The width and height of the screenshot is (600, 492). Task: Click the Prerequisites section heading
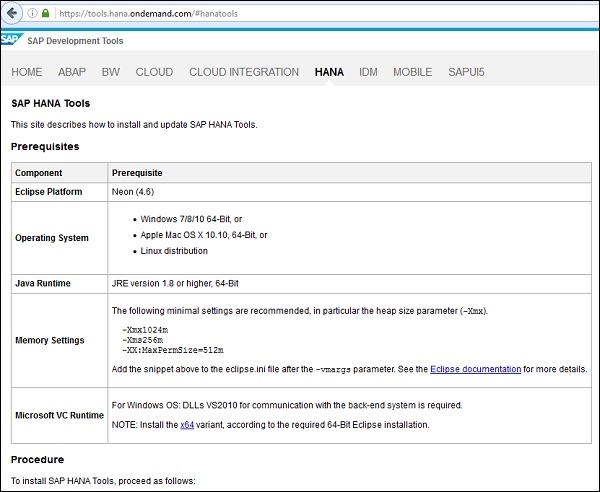(45, 146)
